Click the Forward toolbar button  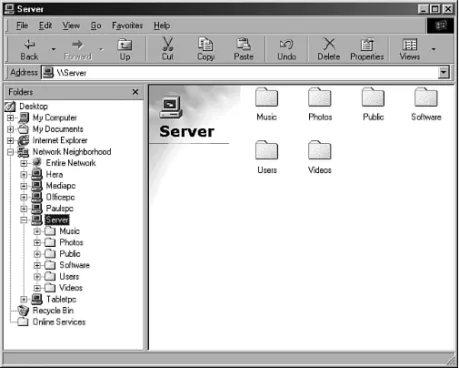point(77,49)
